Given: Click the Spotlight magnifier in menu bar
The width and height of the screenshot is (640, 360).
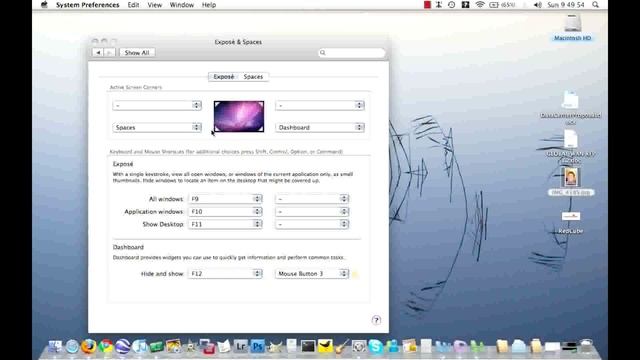Looking at the screenshot, I should click(596, 5).
